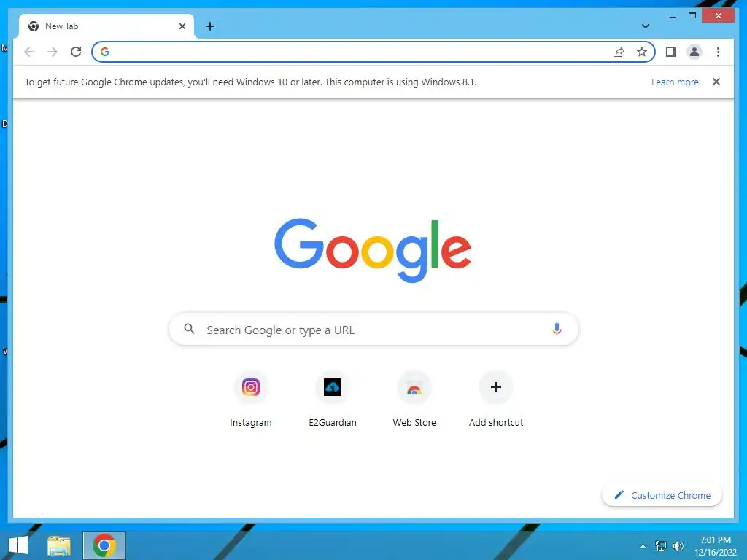The width and height of the screenshot is (747, 560).
Task: Open the network status tray icon
Action: (x=661, y=546)
